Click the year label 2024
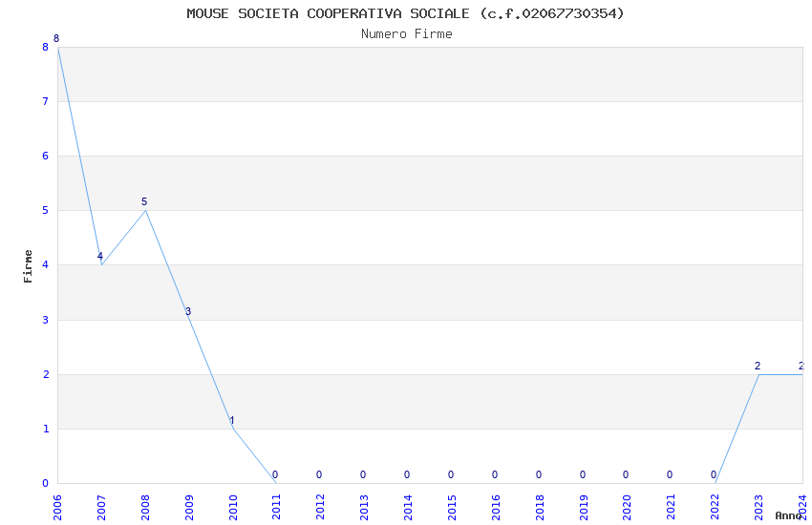This screenshot has width=812, height=525. coord(802,507)
